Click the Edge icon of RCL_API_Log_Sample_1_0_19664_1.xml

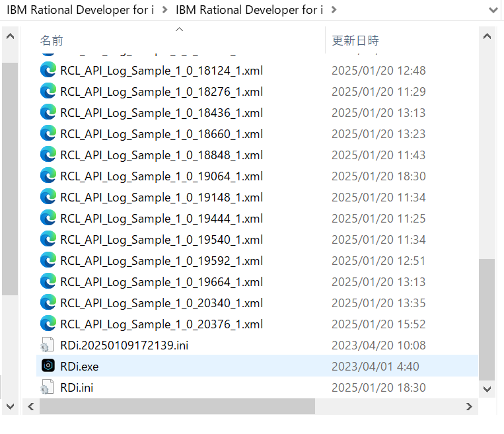(x=48, y=281)
